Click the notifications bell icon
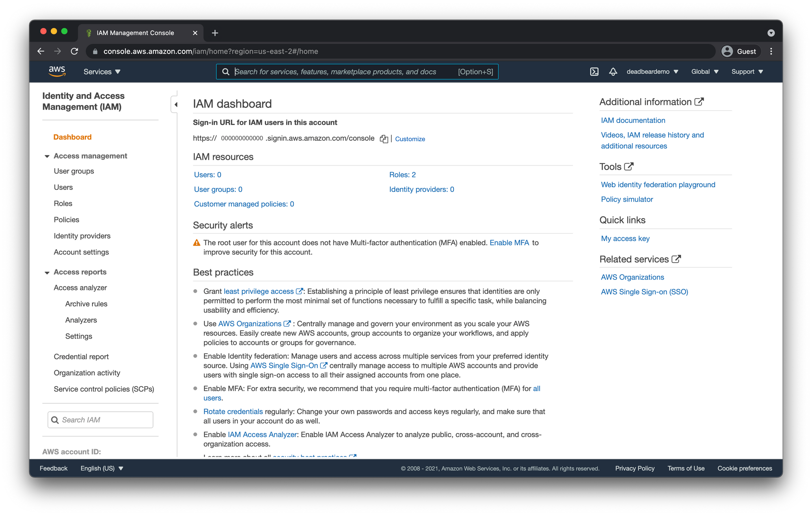812x516 pixels. (613, 72)
